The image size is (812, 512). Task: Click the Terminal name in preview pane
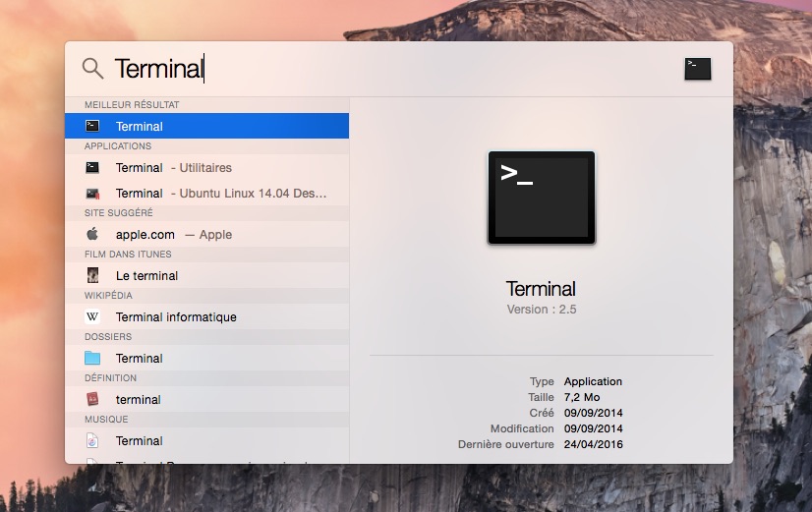pyautogui.click(x=541, y=289)
